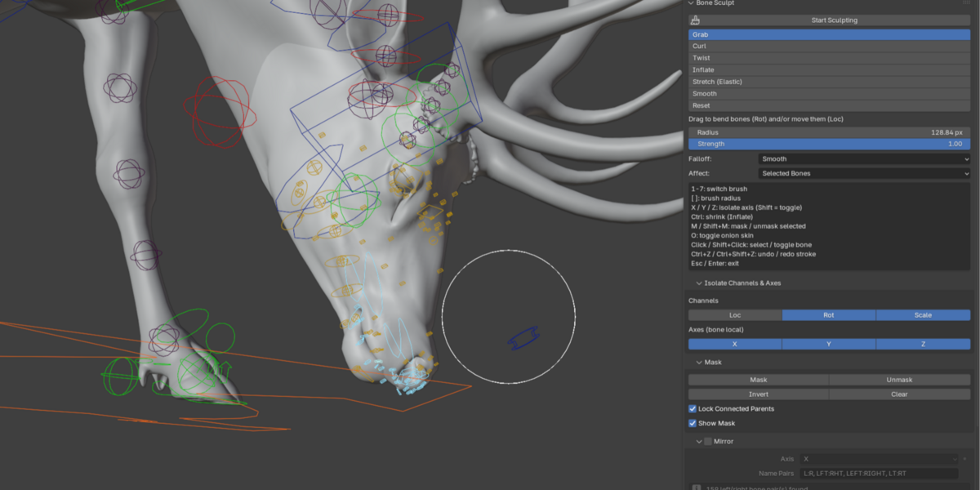
Task: Invert the bone mask
Action: tap(759, 394)
